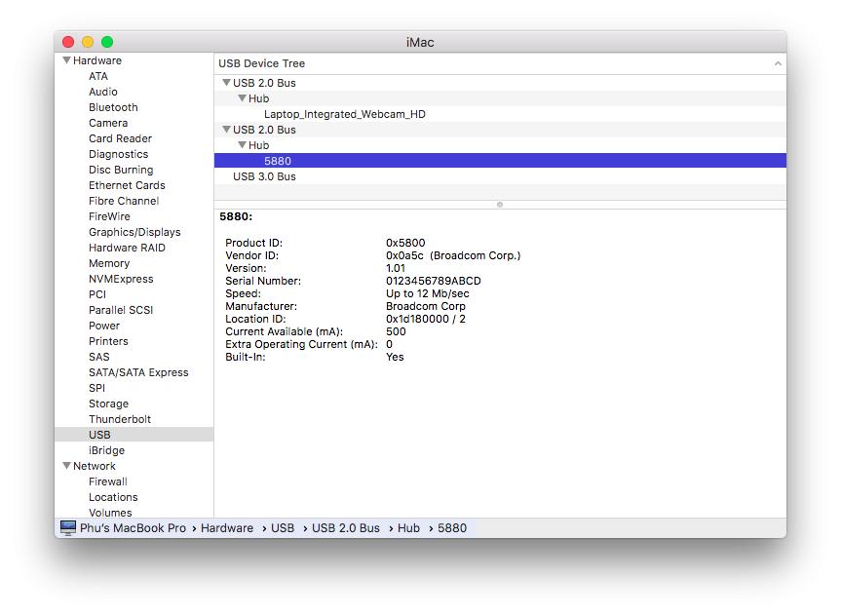Screen dimensions: 841x616
Task: Collapse the Hub above the 5880 row
Action: [x=242, y=145]
